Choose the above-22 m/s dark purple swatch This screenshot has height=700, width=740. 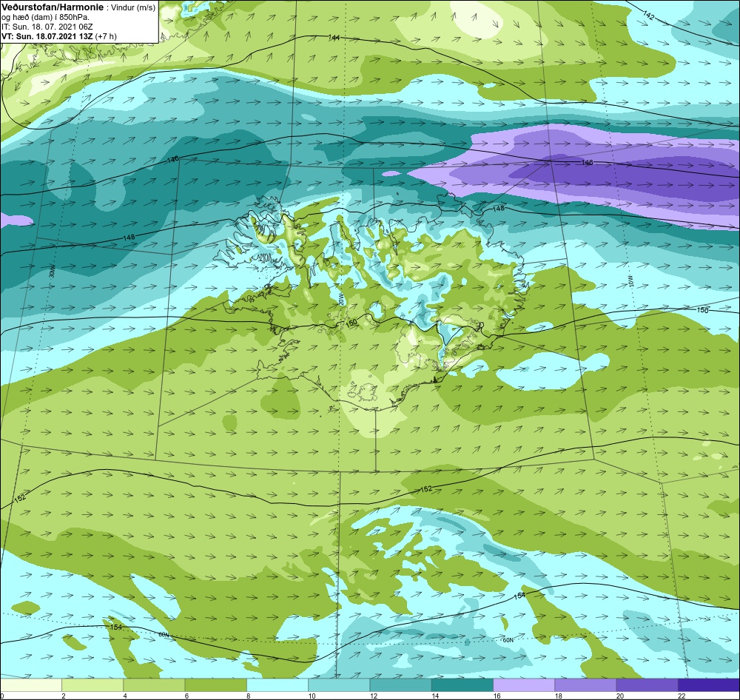click(x=708, y=684)
